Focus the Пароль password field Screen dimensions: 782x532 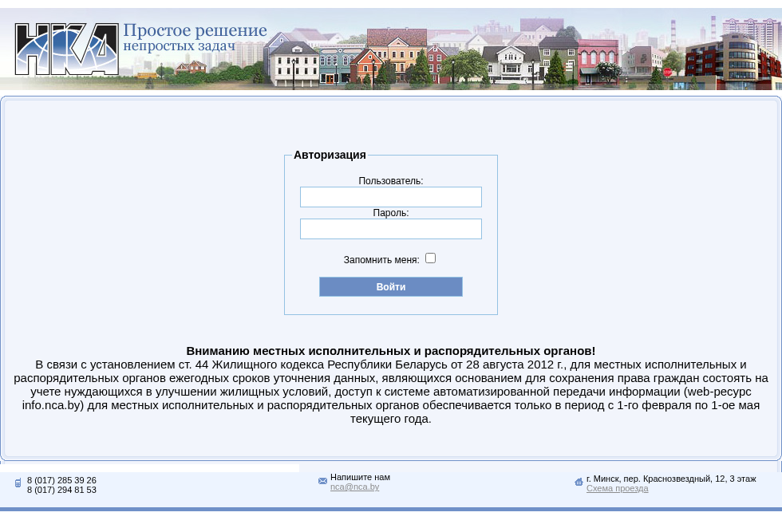[x=390, y=229]
